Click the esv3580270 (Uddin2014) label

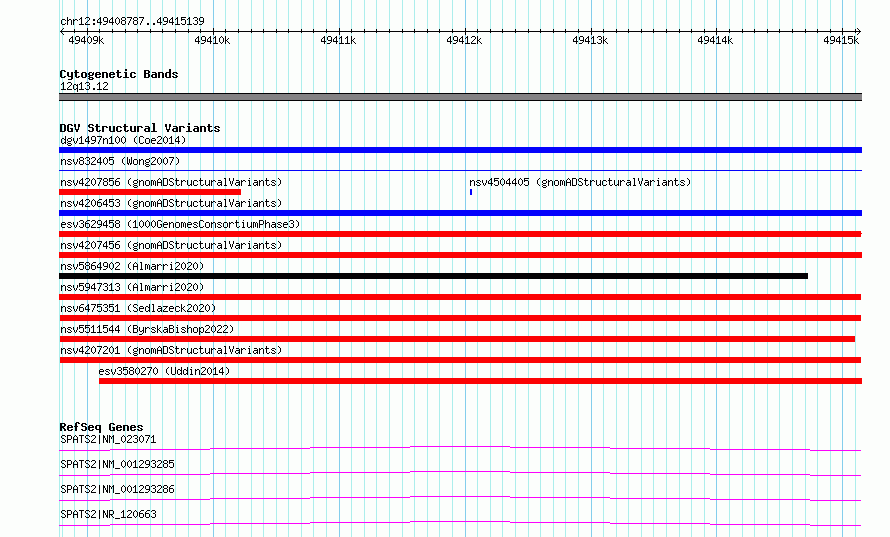164,371
